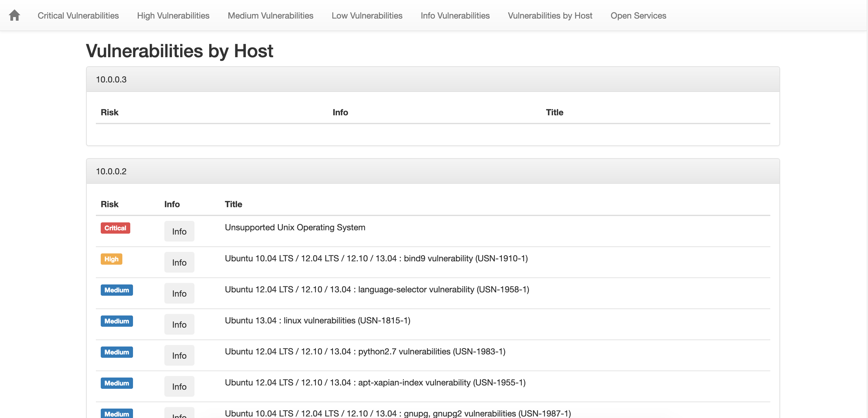Open Critical Vulnerabilities page
Image resolution: width=868 pixels, height=418 pixels.
point(78,16)
